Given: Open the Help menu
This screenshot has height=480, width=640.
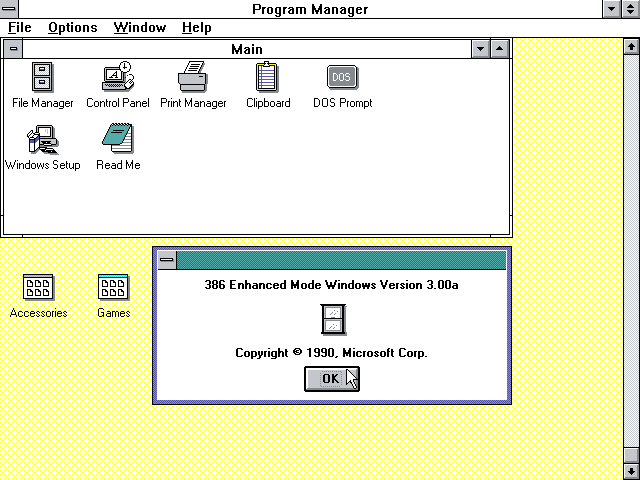Looking at the screenshot, I should (197, 28).
